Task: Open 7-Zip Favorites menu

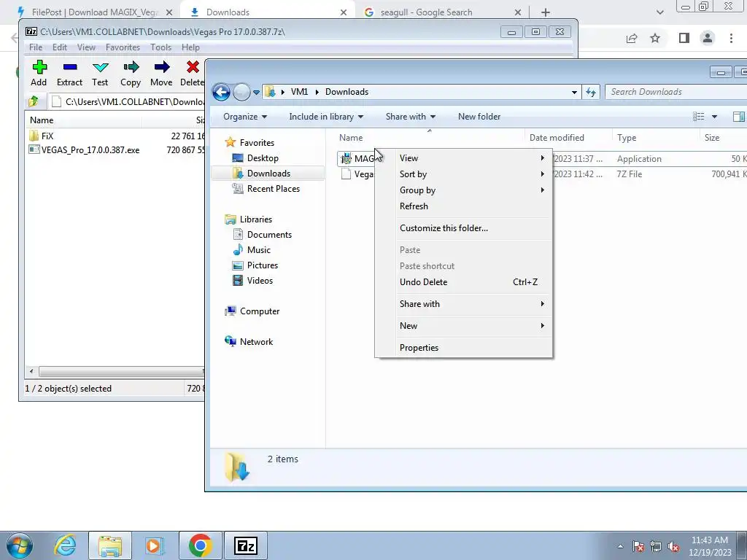Action: point(123,47)
